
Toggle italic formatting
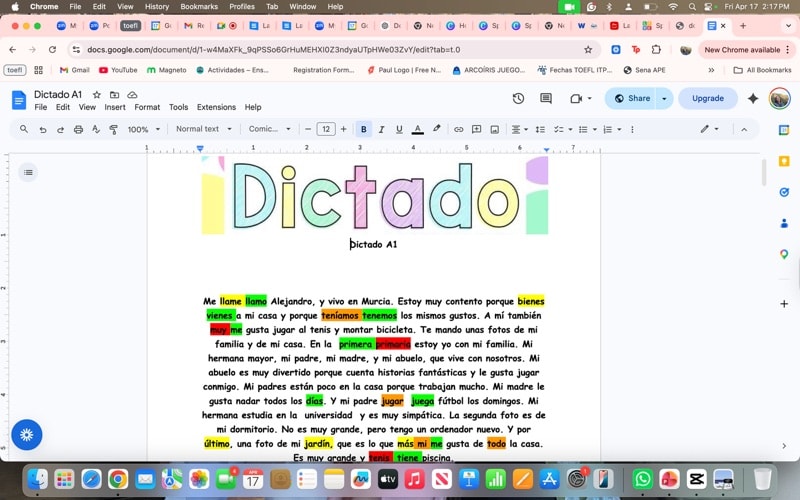381,129
